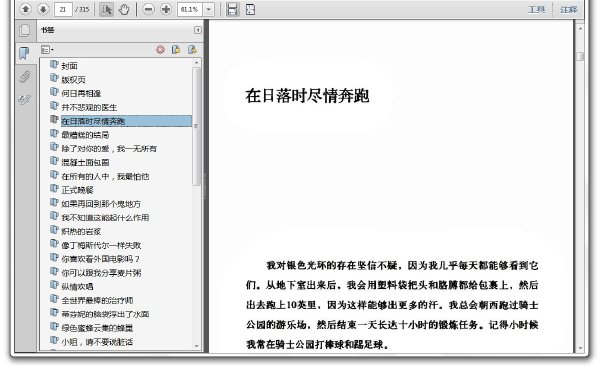The height and width of the screenshot is (366, 600).
Task: Show the page thumbnails panel
Action: click(x=24, y=30)
